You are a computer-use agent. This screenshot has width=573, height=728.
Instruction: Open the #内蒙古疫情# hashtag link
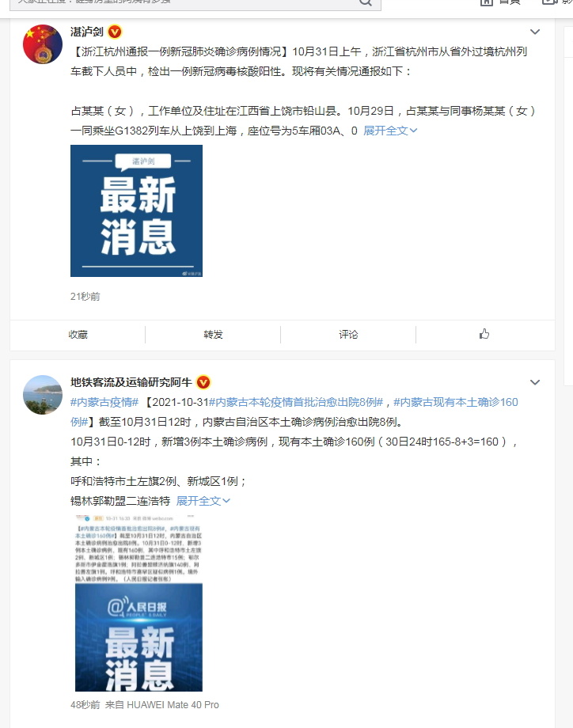(104, 402)
